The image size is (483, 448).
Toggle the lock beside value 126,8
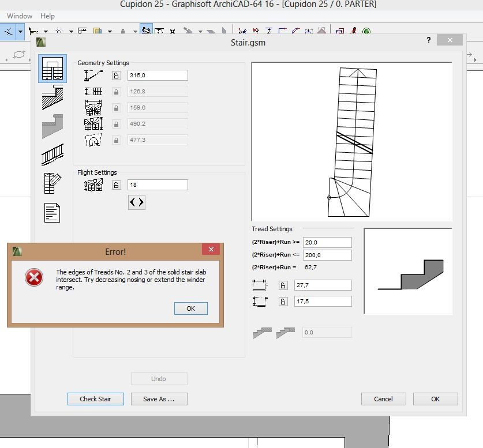116,92
